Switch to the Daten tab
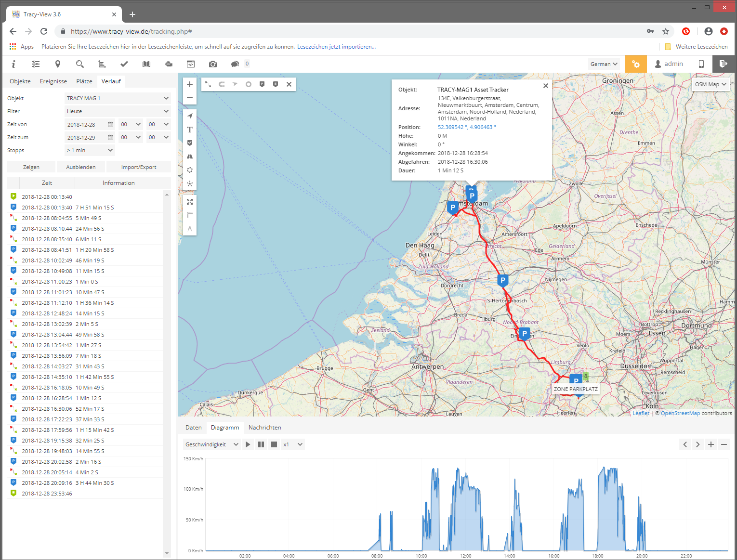This screenshot has width=737, height=560. (194, 428)
